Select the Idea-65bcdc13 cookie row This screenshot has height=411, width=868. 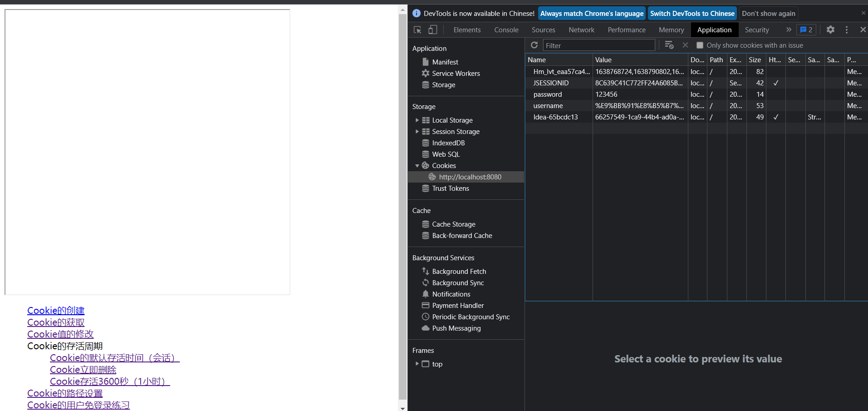(x=696, y=117)
